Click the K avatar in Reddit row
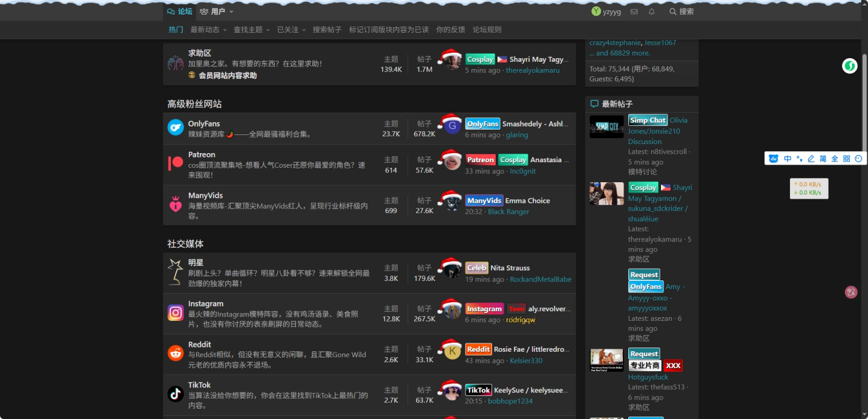The image size is (868, 419). click(x=453, y=352)
